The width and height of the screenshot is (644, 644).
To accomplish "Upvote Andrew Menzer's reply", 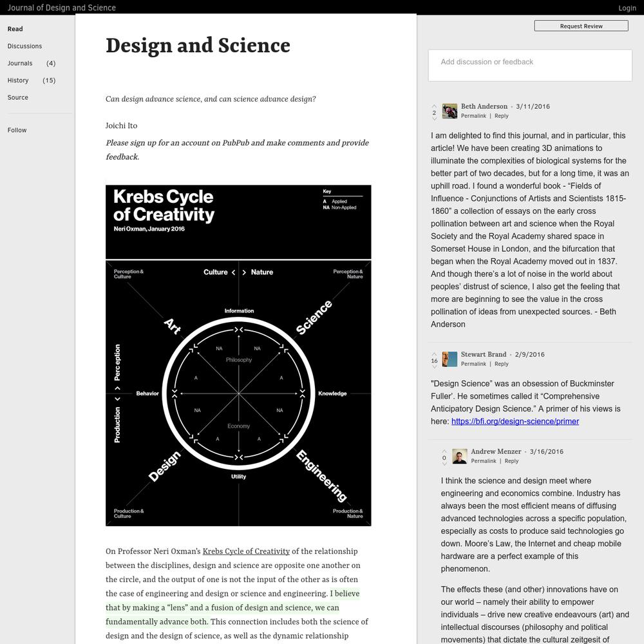I will [x=444, y=451].
